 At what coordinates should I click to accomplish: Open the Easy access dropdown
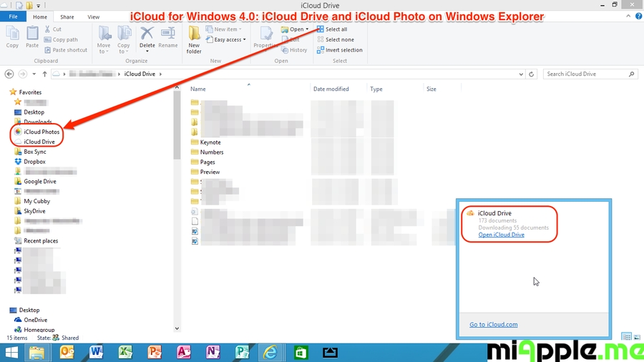pyautogui.click(x=229, y=40)
